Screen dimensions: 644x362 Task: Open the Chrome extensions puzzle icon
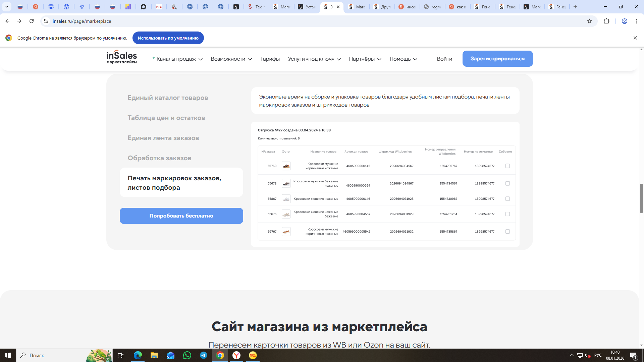[606, 21]
